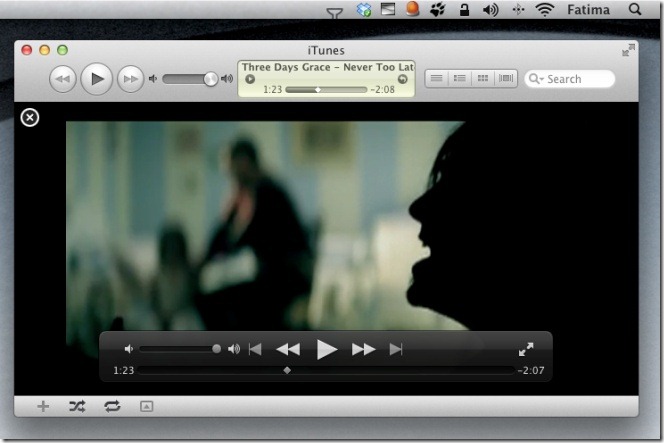Click the max volume speaker icon in toolbar
The width and height of the screenshot is (664, 443).
(x=227, y=79)
